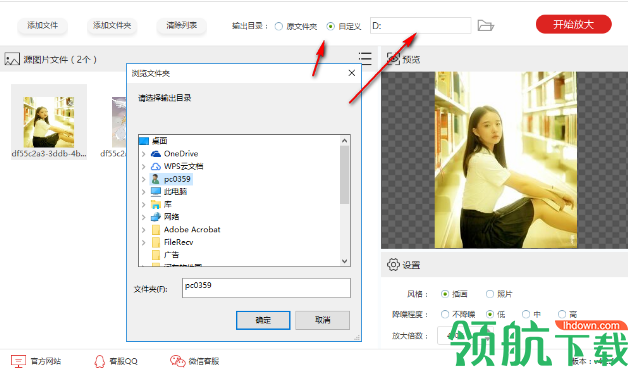628x373 pixels.
Task: Select the 高 noise level radio button
Action: click(x=562, y=315)
